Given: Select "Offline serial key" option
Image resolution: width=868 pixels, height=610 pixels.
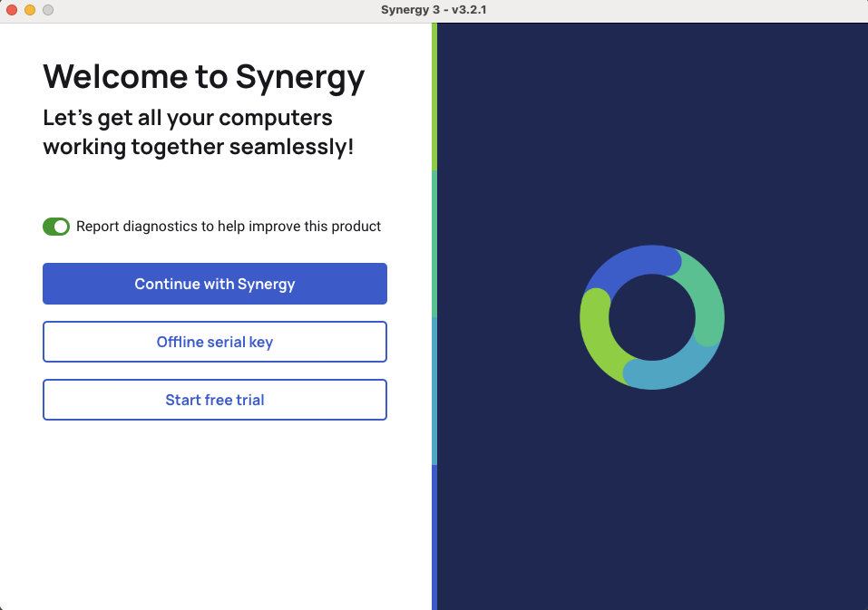Looking at the screenshot, I should [215, 342].
